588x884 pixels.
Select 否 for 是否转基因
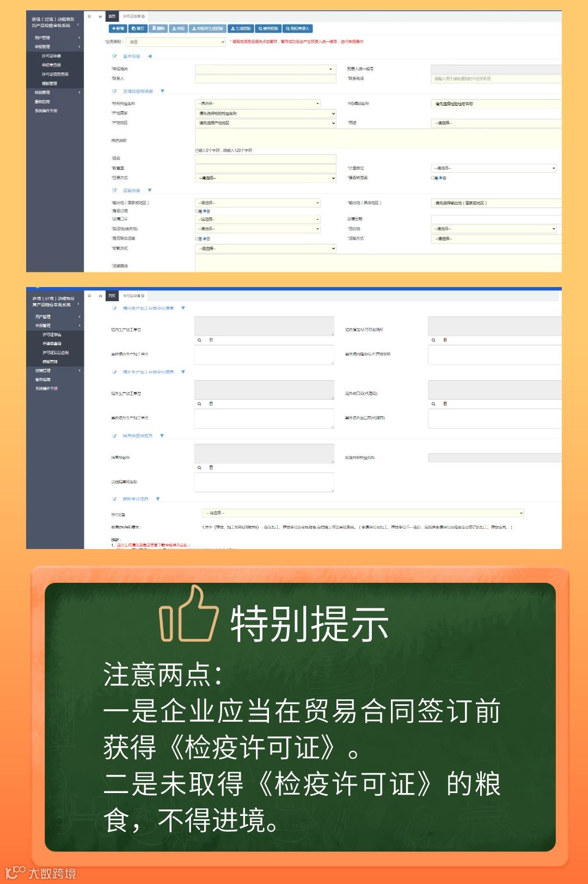click(440, 178)
